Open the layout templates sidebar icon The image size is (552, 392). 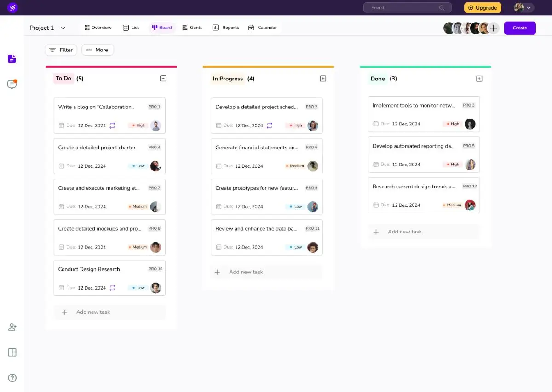(12, 352)
